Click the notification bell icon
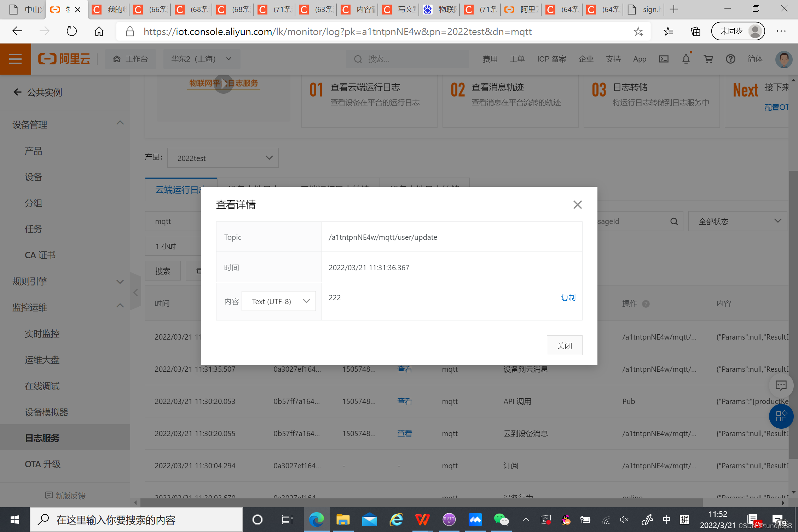This screenshot has width=798, height=532. (686, 59)
